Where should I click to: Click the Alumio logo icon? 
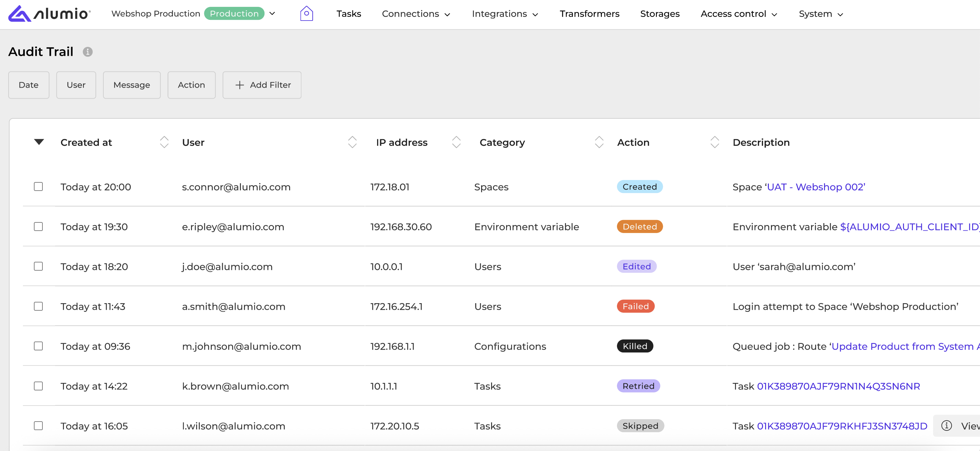tap(20, 14)
